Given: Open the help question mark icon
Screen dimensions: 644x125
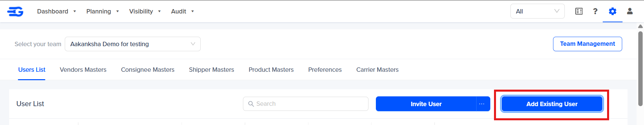Looking at the screenshot, I should pyautogui.click(x=595, y=11).
